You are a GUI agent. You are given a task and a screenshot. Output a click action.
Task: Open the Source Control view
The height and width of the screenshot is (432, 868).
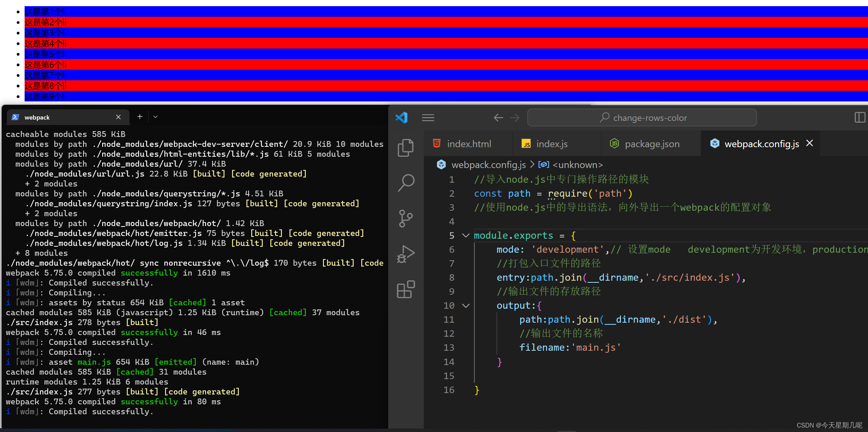tap(406, 219)
